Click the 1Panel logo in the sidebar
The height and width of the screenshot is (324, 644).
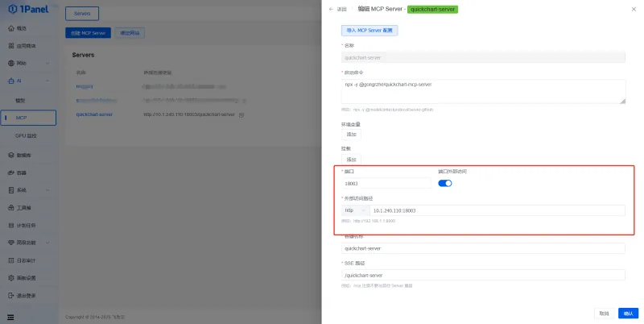click(28, 9)
